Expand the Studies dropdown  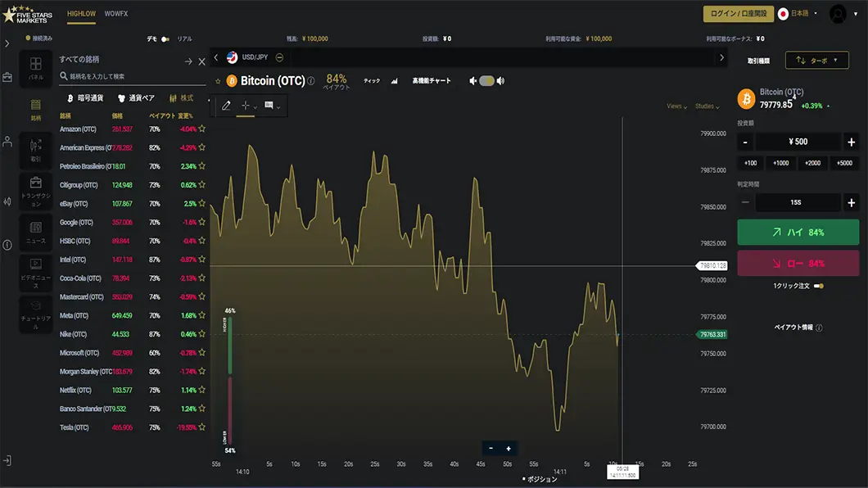pyautogui.click(x=707, y=106)
